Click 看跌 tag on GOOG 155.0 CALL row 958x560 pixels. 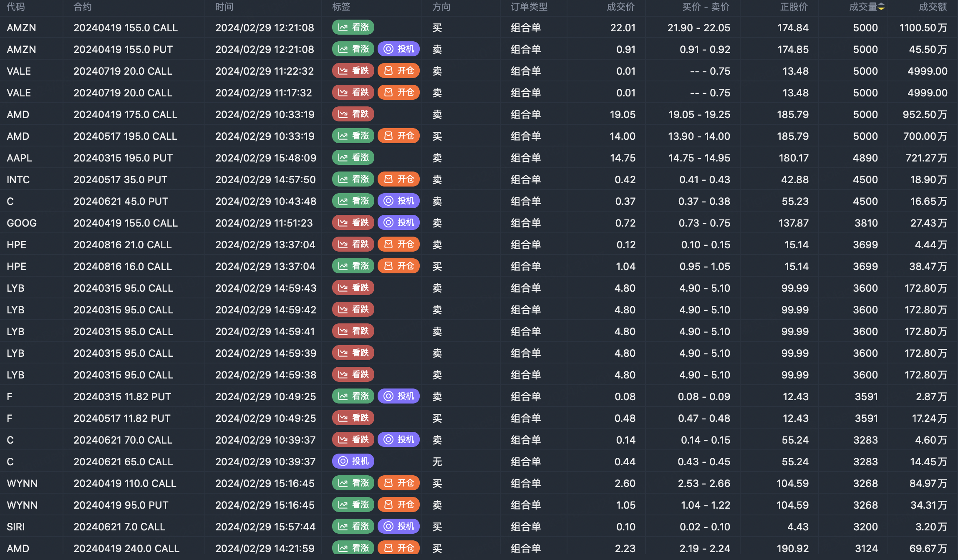[353, 223]
